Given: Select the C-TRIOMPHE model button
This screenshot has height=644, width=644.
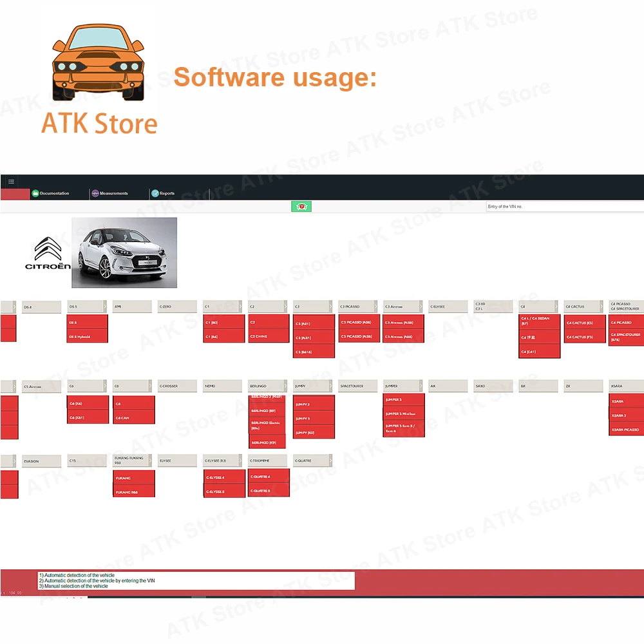Looking at the screenshot, I should pyautogui.click(x=267, y=460).
